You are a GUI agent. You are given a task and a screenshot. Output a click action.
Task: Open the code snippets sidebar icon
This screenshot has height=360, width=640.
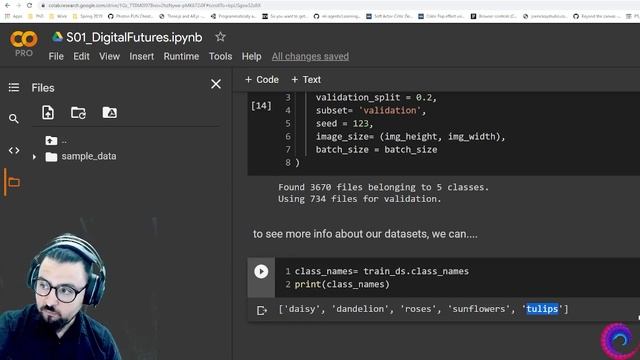point(14,151)
